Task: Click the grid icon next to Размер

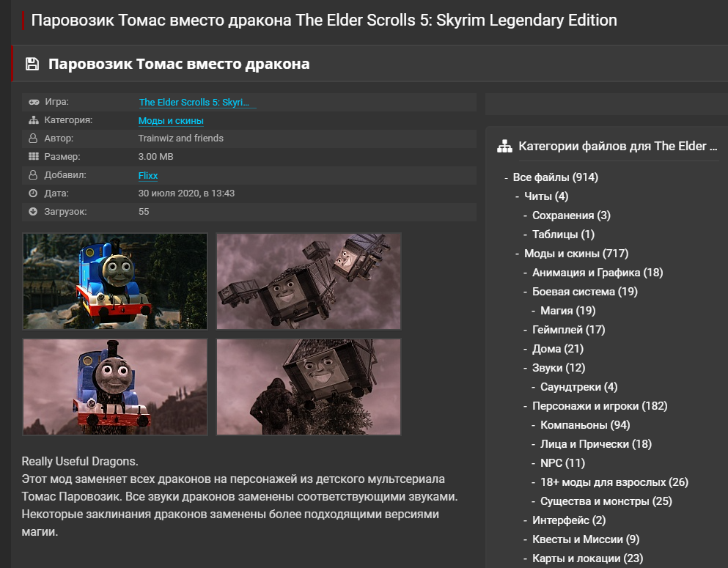Action: [x=34, y=156]
